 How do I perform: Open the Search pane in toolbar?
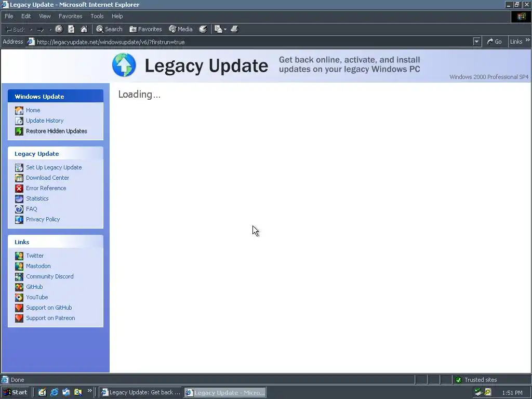tap(109, 29)
